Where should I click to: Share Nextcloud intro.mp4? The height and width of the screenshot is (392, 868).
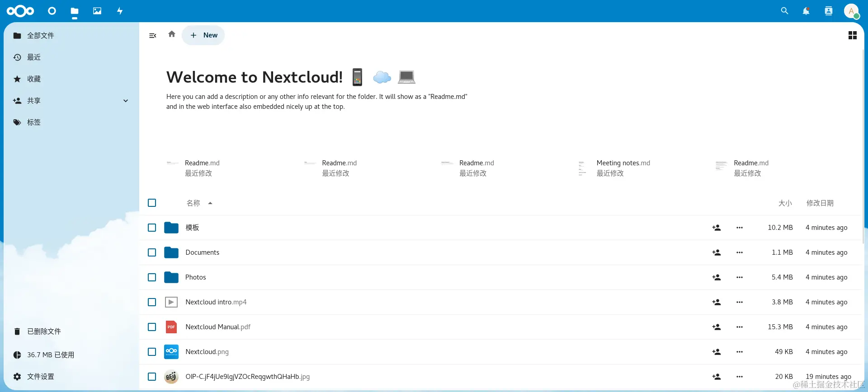click(717, 302)
